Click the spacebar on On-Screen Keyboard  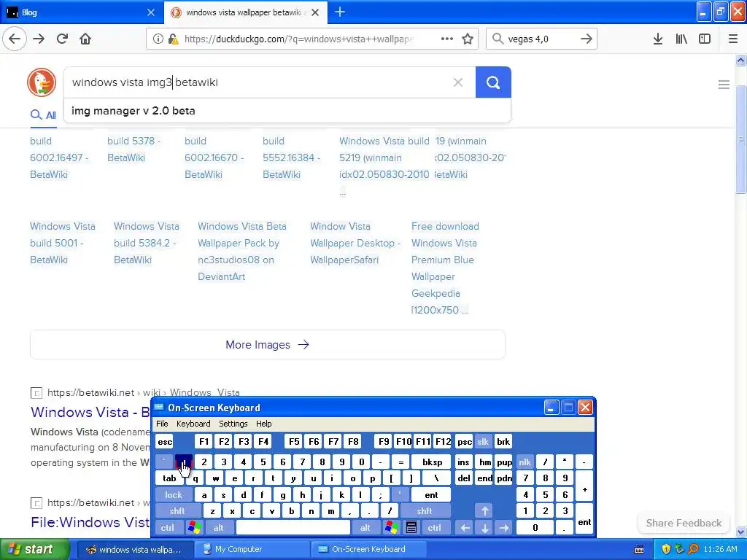[x=293, y=528]
